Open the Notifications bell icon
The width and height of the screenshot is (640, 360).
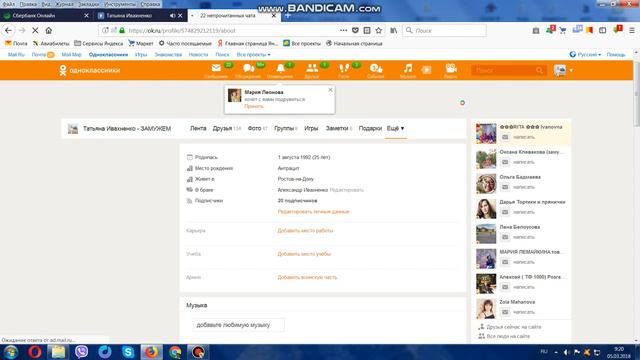tap(280, 68)
